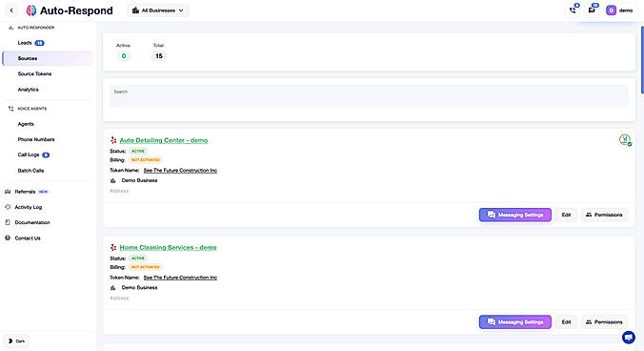Select Sources in sidebar

(48, 58)
